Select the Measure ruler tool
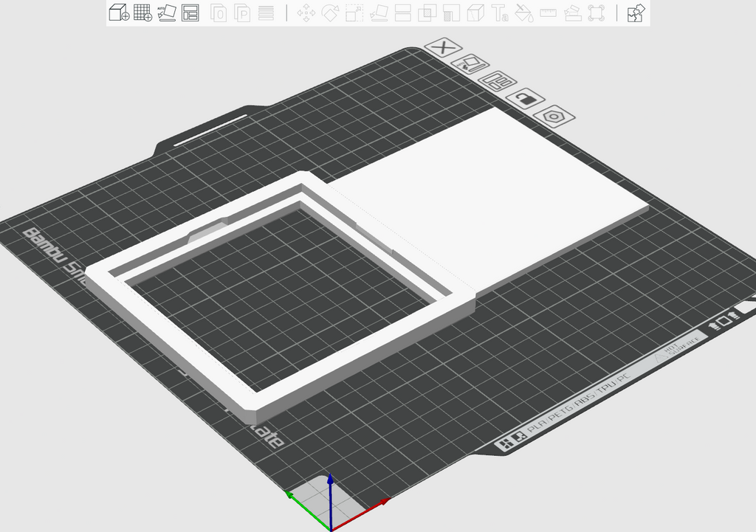Image resolution: width=756 pixels, height=532 pixels. coord(549,13)
